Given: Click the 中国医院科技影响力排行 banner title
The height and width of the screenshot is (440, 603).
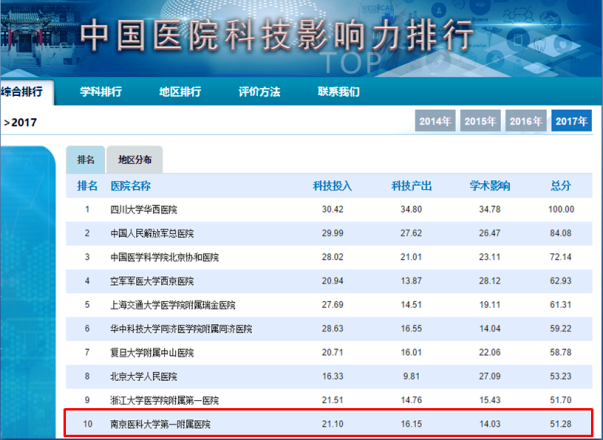Looking at the screenshot, I should [276, 36].
